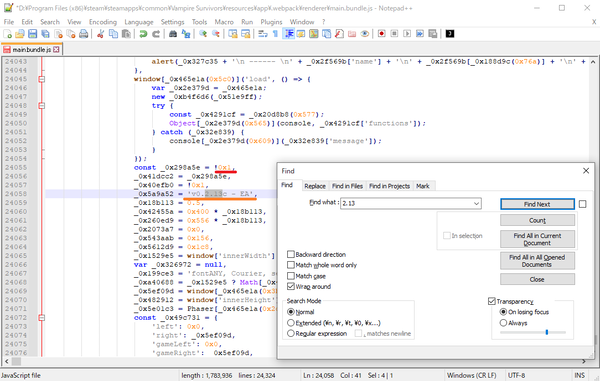The image size is (600, 381).
Task: Undo the last action via green arrow
Action: pos(143,34)
